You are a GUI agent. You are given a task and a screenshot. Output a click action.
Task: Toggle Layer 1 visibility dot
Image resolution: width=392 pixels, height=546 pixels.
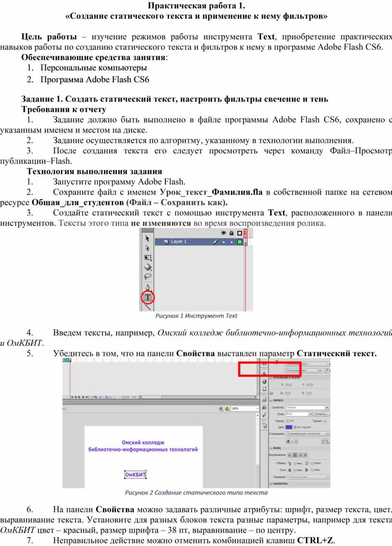click(x=223, y=242)
